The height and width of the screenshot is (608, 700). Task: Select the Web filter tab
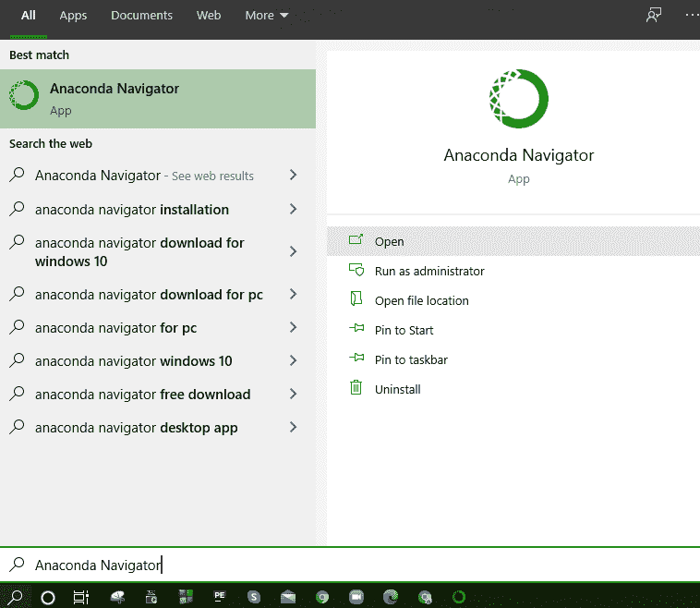[209, 16]
